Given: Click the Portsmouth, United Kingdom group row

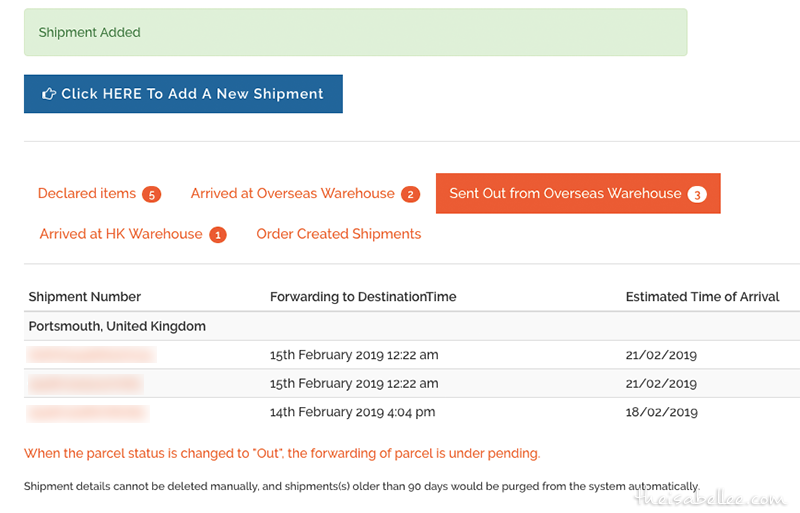Looking at the screenshot, I should pyautogui.click(x=412, y=326).
